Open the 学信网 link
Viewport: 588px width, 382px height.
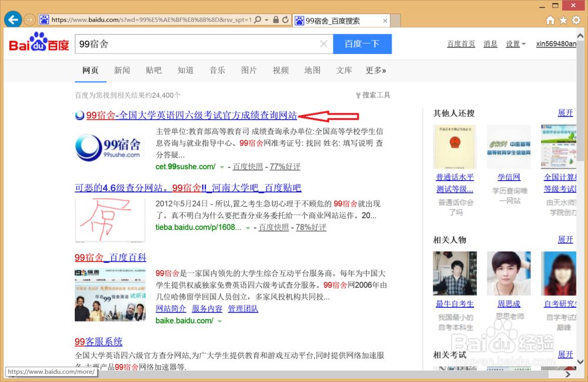(509, 177)
